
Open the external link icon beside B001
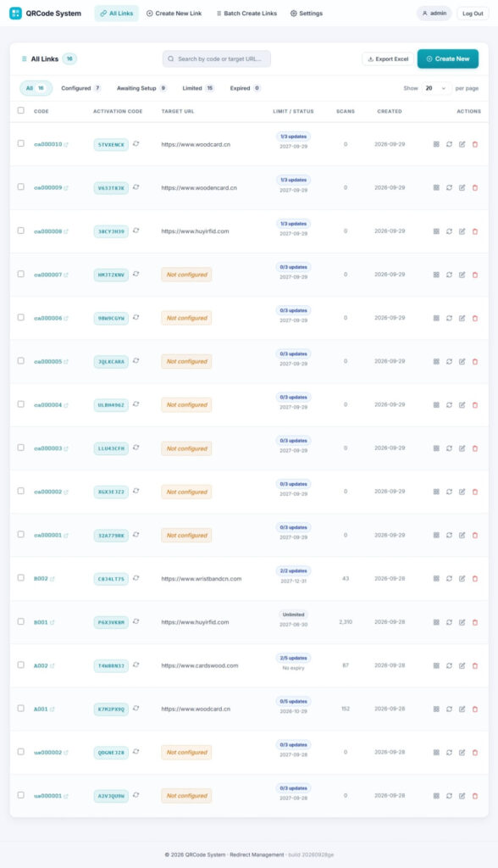pyautogui.click(x=53, y=622)
